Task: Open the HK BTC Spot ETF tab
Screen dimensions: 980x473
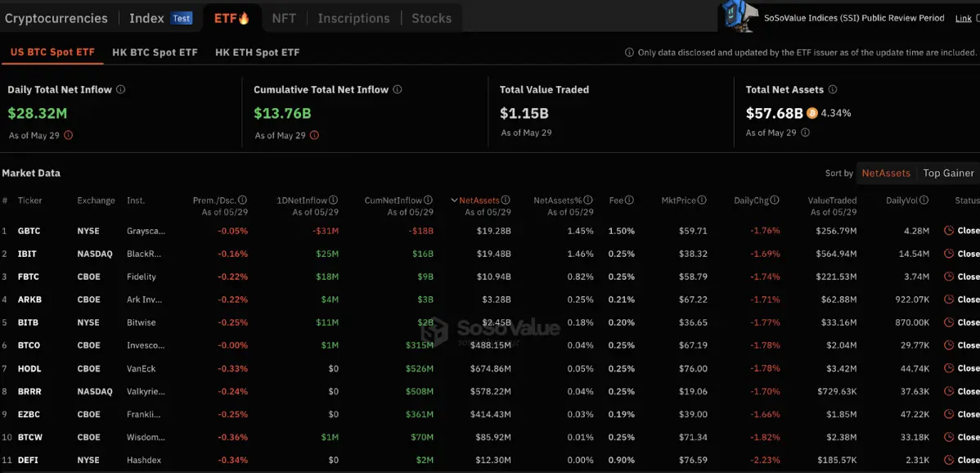Action: click(x=155, y=52)
